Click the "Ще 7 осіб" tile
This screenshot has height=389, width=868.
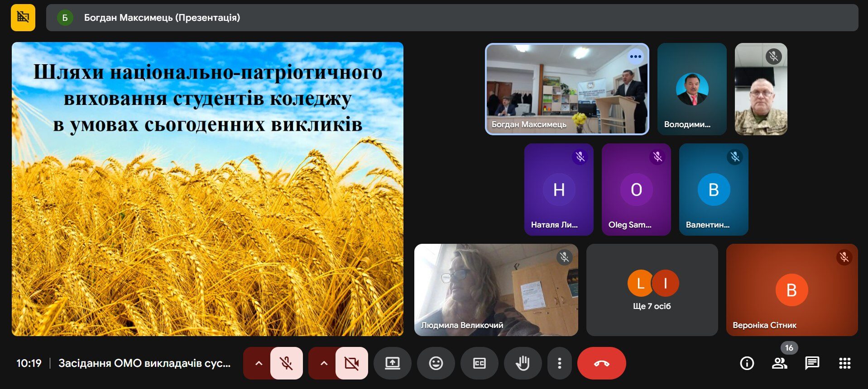pos(652,290)
